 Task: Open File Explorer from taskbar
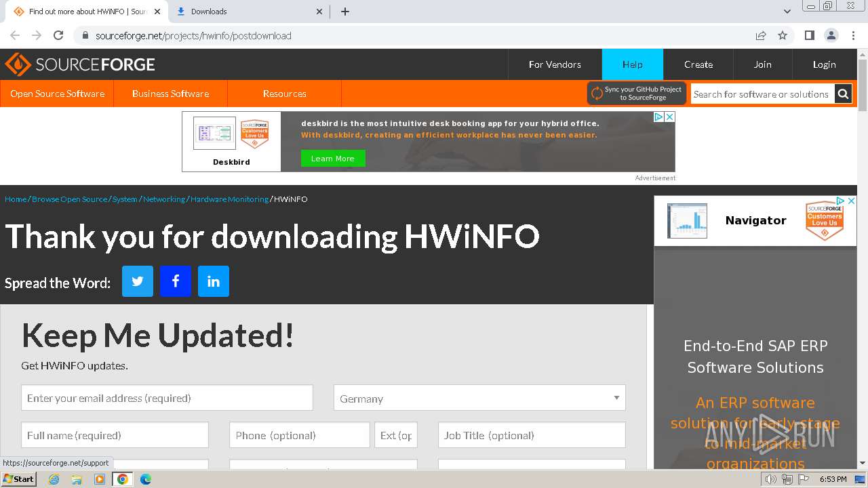pyautogui.click(x=77, y=479)
